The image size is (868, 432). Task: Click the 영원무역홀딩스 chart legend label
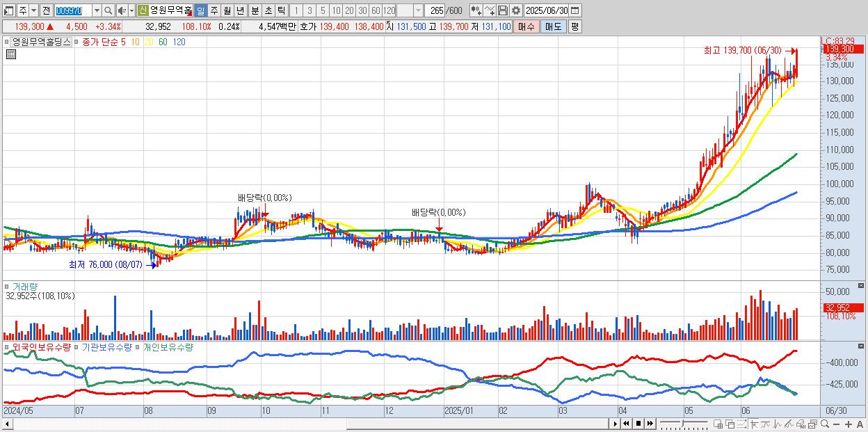[41, 42]
